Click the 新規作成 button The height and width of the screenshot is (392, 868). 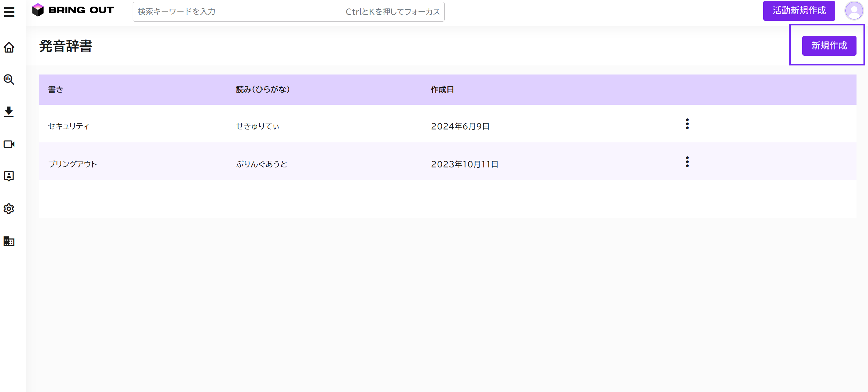(x=829, y=46)
